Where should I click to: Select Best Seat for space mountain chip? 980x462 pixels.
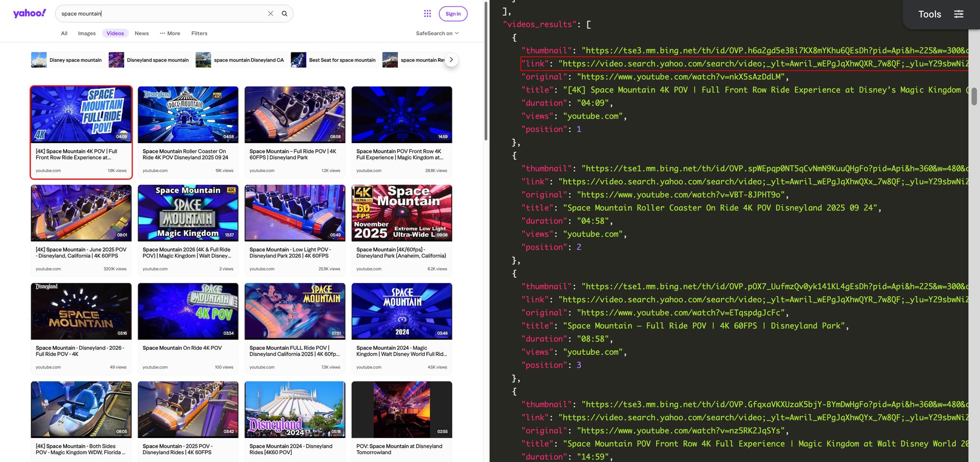334,60
